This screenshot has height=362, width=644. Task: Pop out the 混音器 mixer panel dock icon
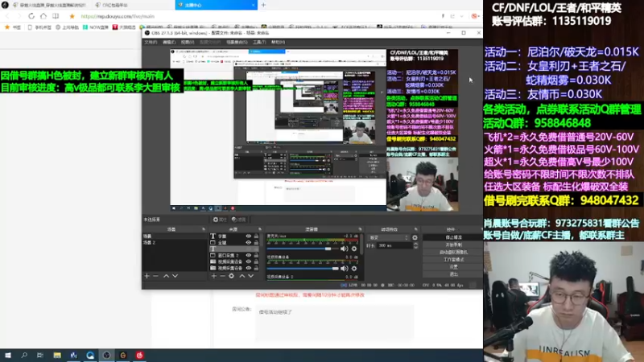[360, 229]
